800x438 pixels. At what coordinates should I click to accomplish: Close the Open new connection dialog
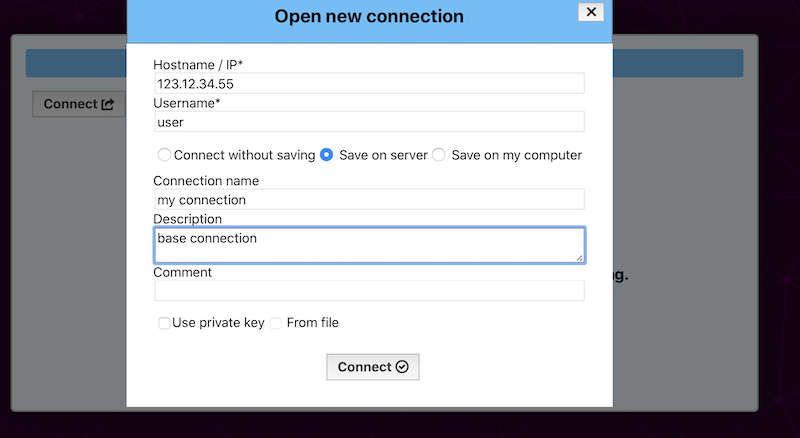[x=591, y=12]
